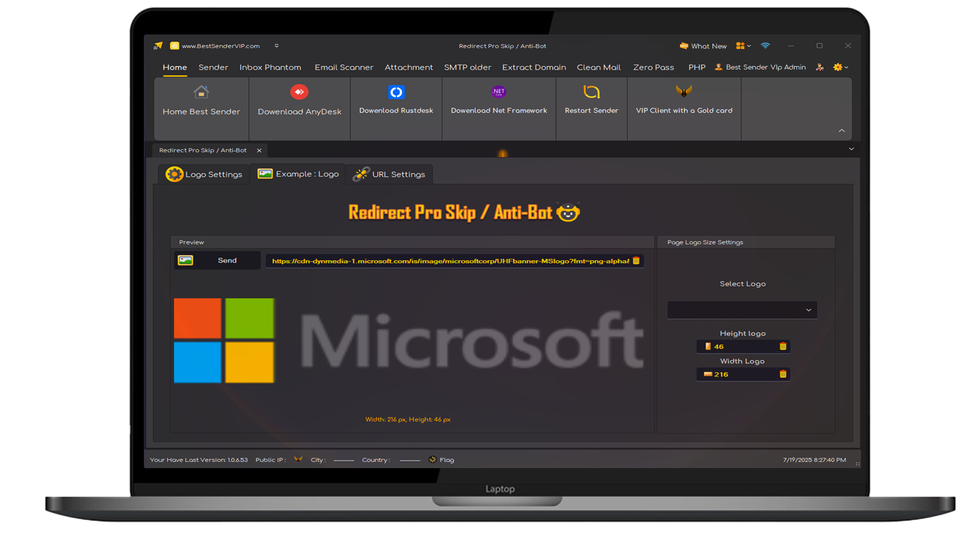Click the Wi-Fi connection status icon
Image resolution: width=980 pixels, height=537 pixels.
point(765,46)
